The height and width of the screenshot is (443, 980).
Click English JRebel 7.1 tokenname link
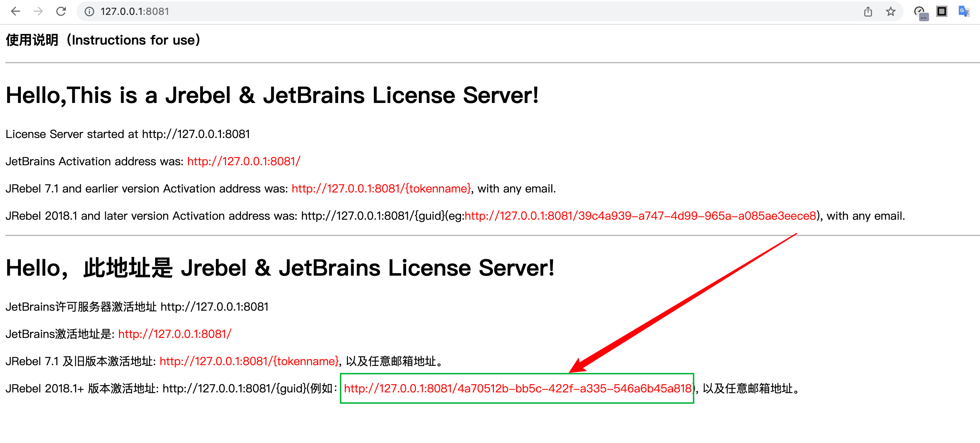381,189
